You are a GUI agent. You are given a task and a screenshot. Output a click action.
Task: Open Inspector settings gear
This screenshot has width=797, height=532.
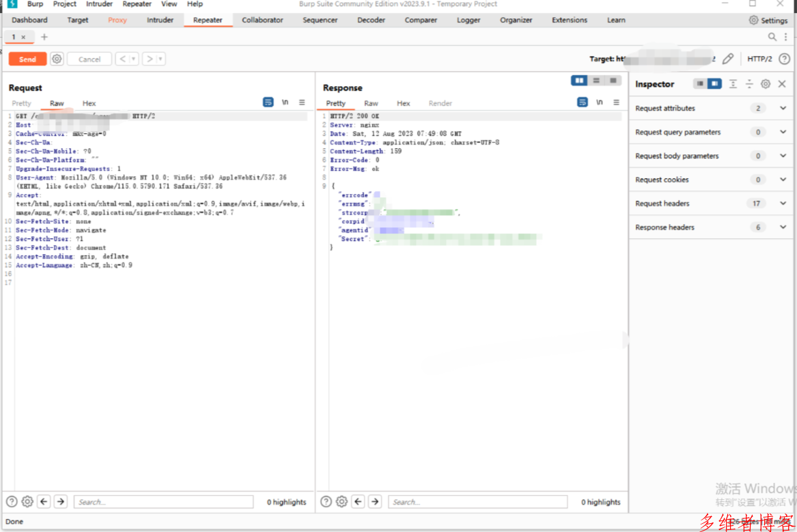point(766,84)
